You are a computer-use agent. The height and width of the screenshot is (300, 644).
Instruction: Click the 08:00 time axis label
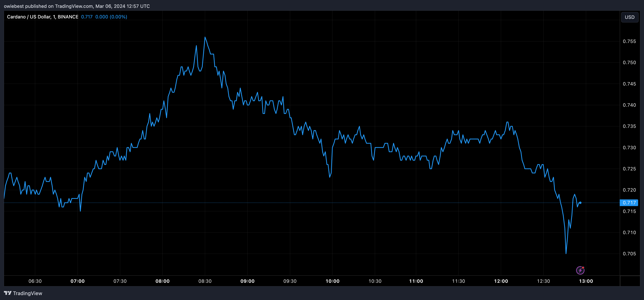pyautogui.click(x=162, y=281)
